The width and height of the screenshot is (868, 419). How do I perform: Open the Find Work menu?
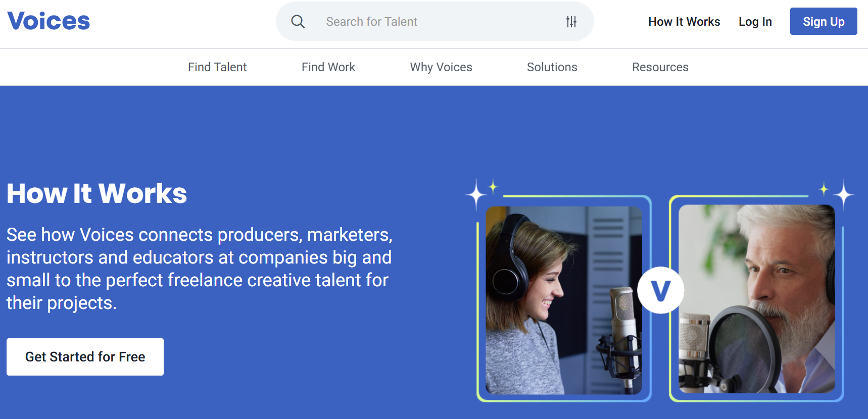[x=328, y=67]
